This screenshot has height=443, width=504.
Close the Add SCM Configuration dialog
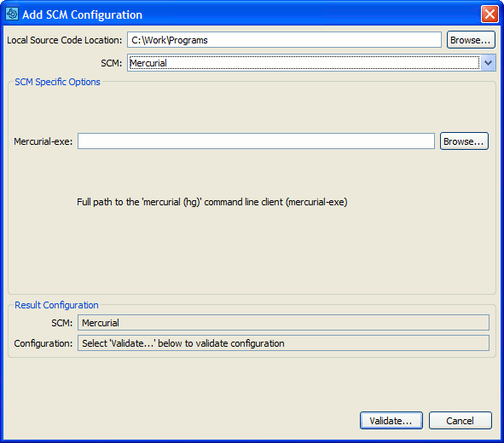tap(490, 14)
